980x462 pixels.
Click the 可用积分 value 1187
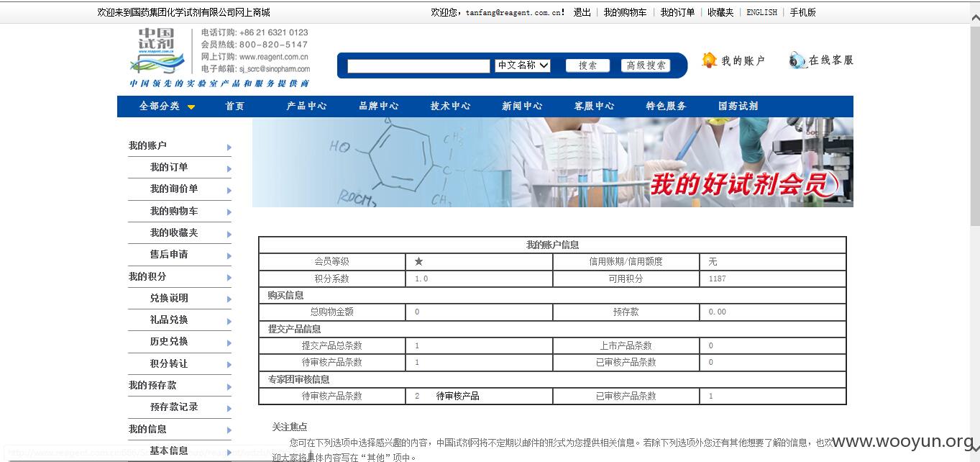pos(717,278)
